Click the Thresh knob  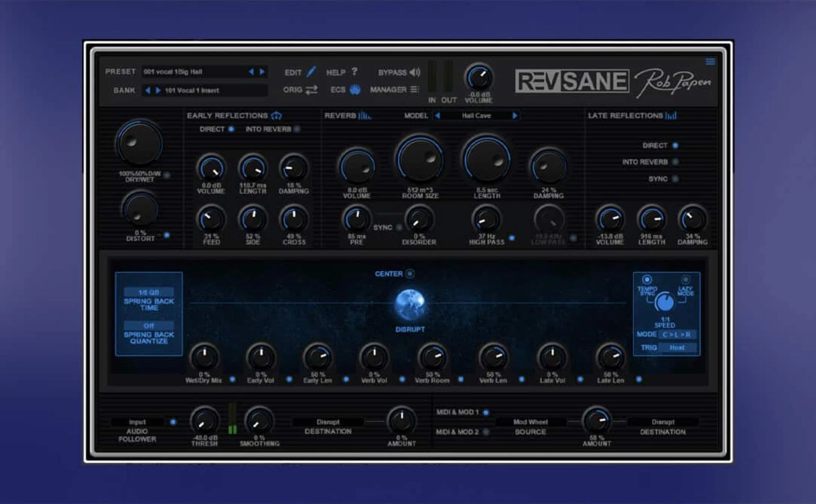(204, 421)
